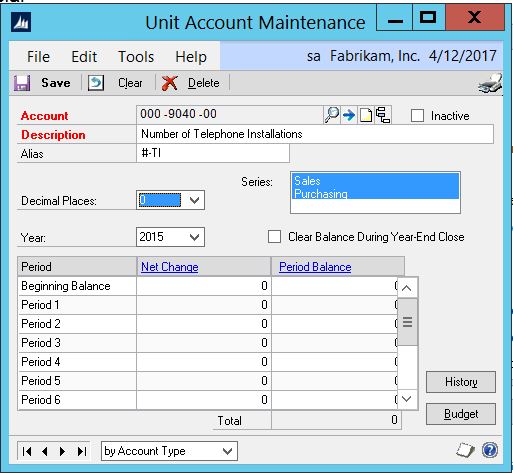Maximize the Unit Account Maintenance window
Image resolution: width=513 pixels, height=473 pixels.
coord(429,17)
